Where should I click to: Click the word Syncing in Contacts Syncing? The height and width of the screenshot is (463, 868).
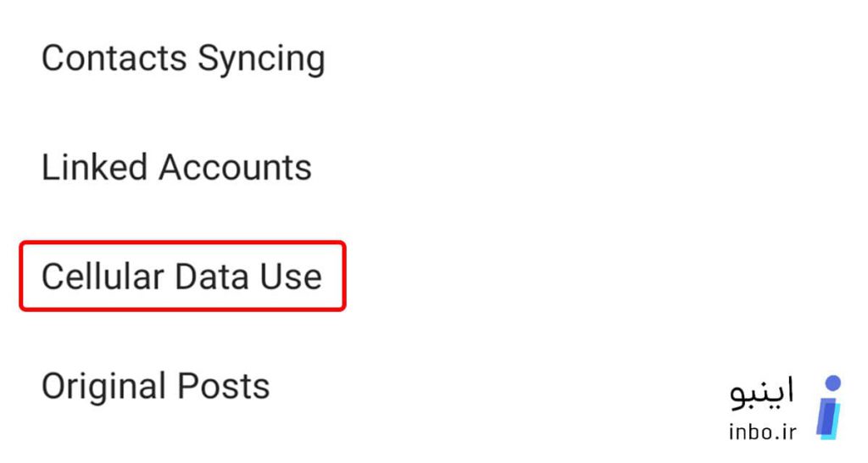point(261,59)
